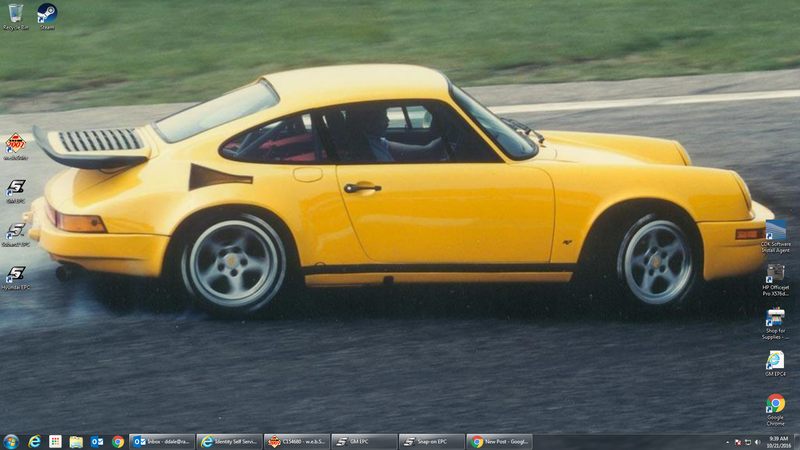Switch to Identity Self Service IE window
800x450 pixels.
229,442
